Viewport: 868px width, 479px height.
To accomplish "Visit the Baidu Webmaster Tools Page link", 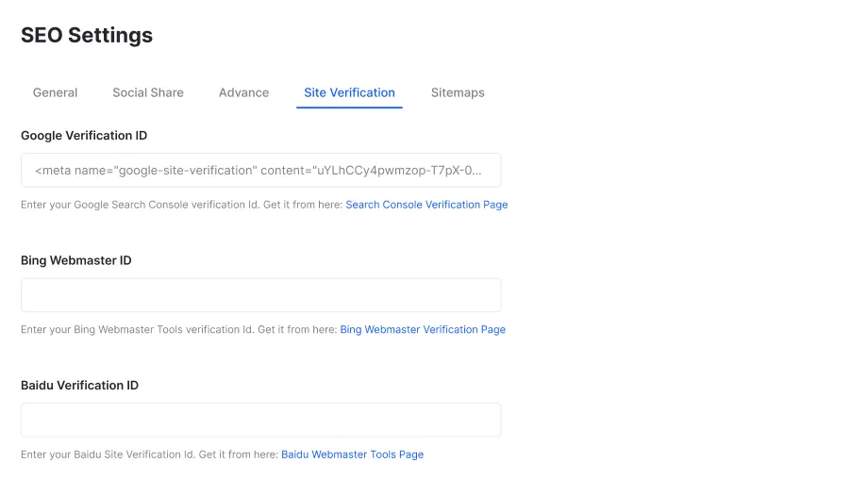I will (x=353, y=454).
